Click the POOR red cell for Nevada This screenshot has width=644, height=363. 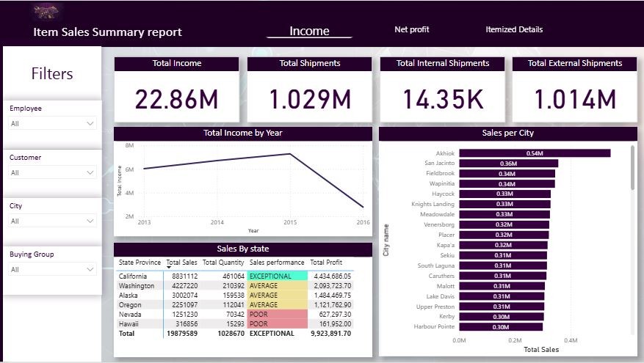tap(278, 314)
